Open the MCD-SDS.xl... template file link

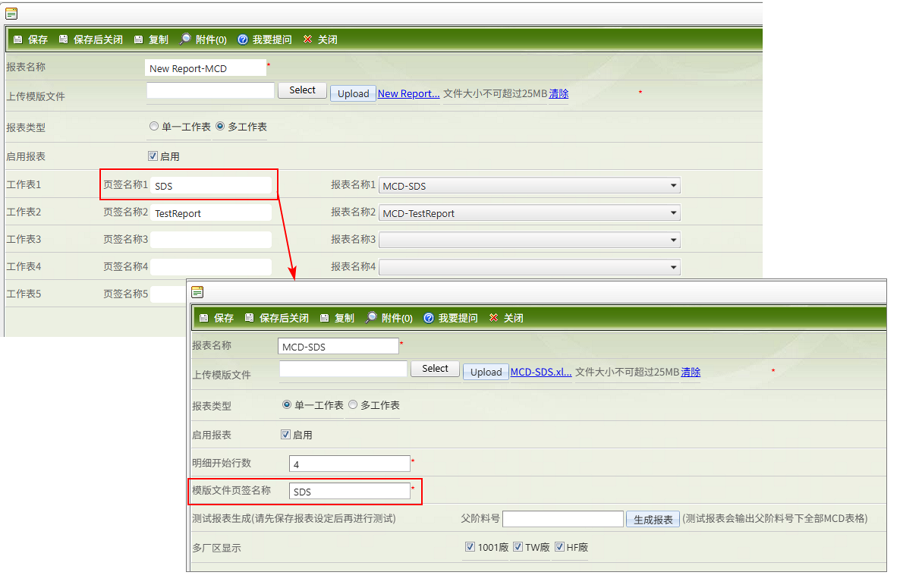tap(541, 372)
